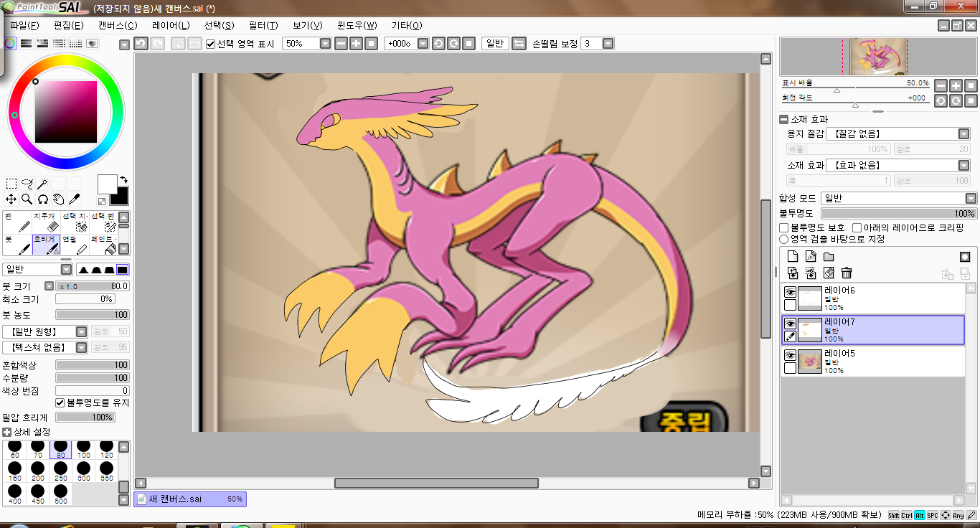Open the 레이어 menu in menu bar

(x=171, y=26)
